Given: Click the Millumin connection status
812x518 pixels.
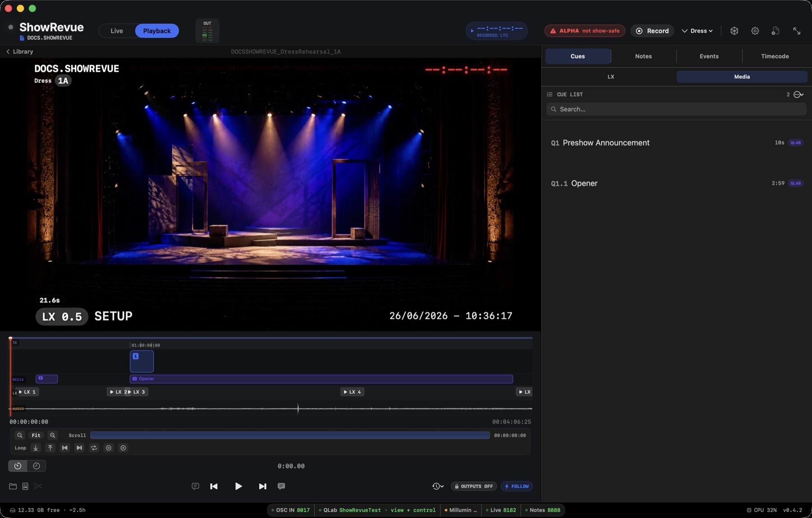Looking at the screenshot, I should 461,510.
